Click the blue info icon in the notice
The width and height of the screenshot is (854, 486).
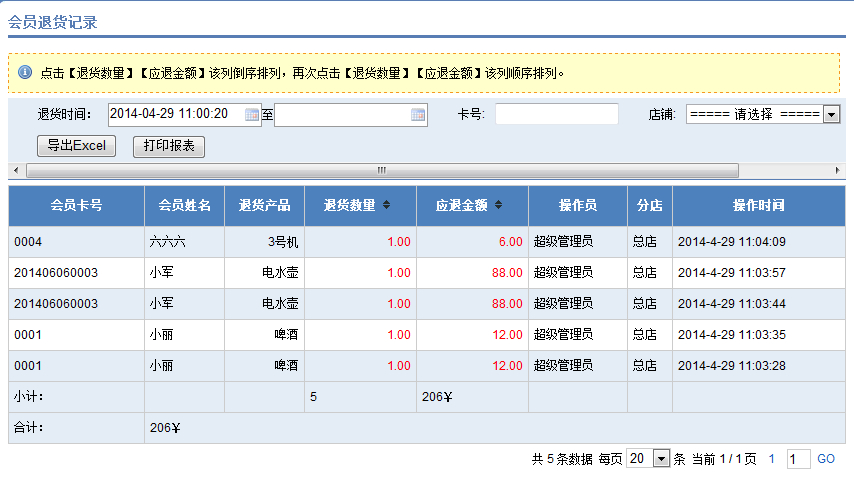[25, 72]
